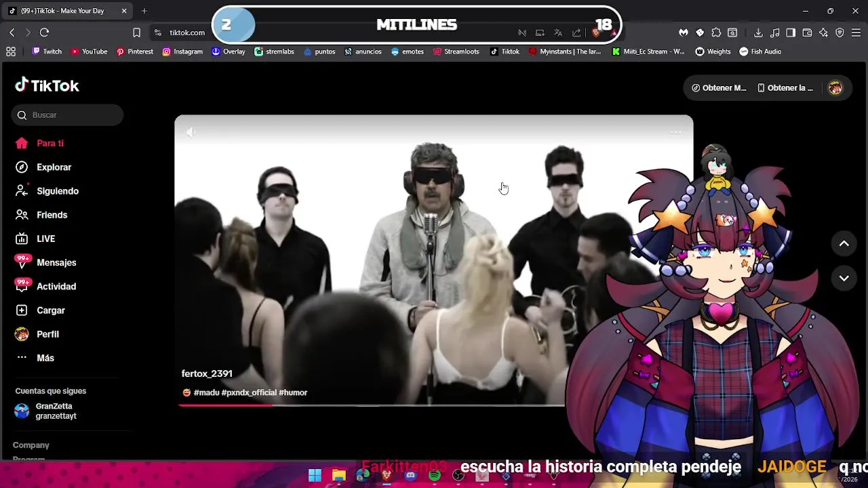Viewport: 868px width, 488px height.
Task: Open Siguiendo in the sidebar
Action: tap(47, 191)
